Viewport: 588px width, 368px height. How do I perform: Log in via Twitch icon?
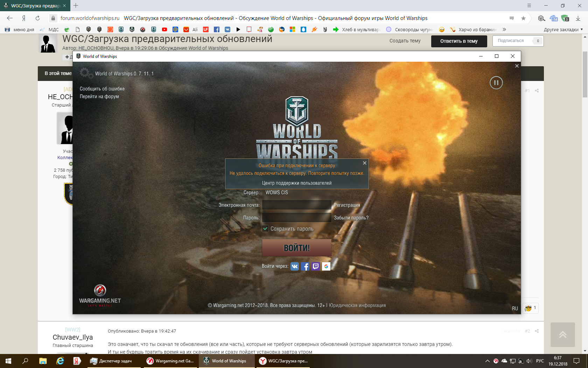pyautogui.click(x=316, y=266)
